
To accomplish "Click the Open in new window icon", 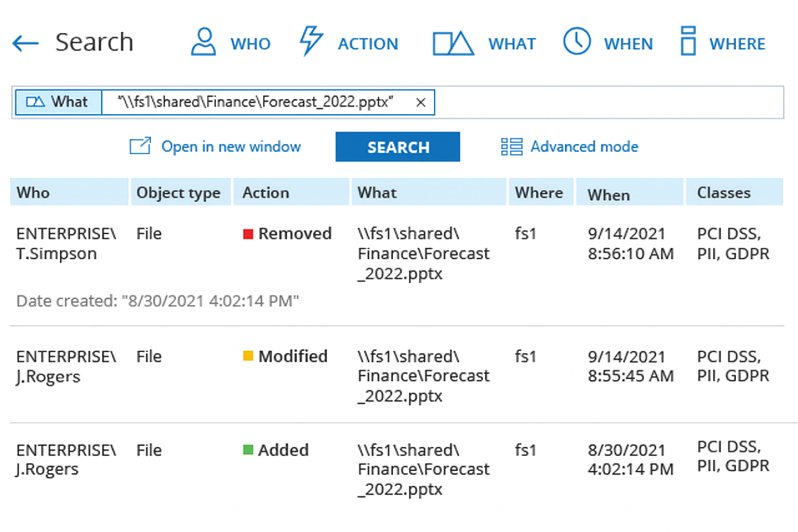I will click(x=139, y=146).
